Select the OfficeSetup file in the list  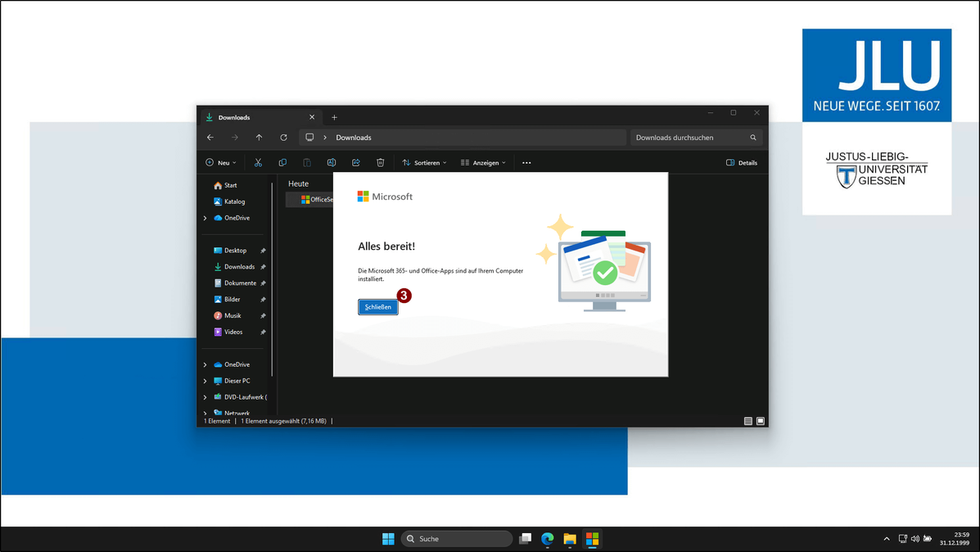310,199
